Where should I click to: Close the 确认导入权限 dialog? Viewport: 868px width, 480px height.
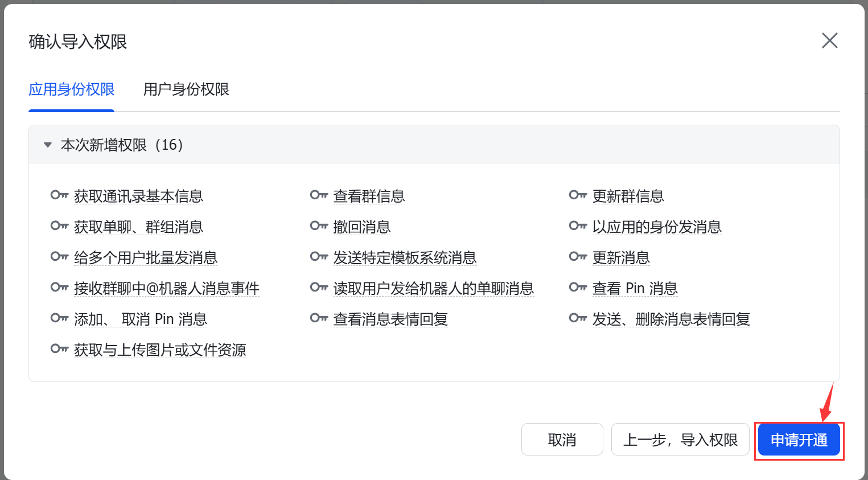829,40
